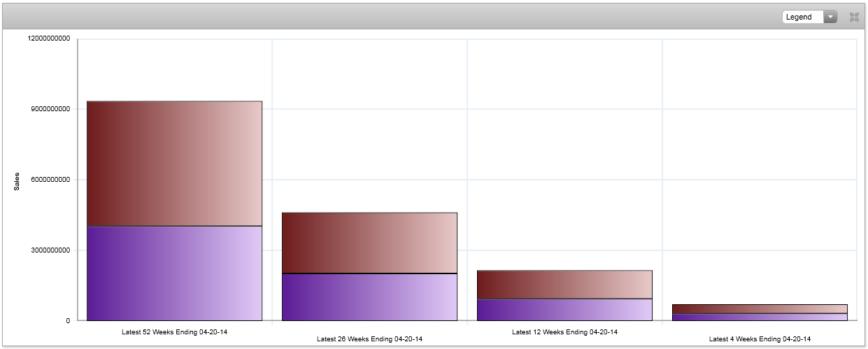The width and height of the screenshot is (868, 349).
Task: Select maroon segment of 52 Weeks bar
Action: point(174,164)
